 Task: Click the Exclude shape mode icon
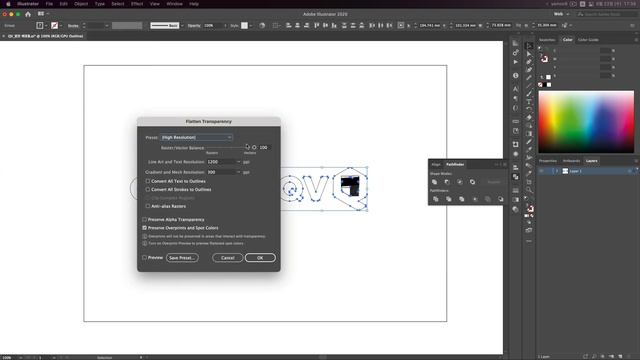[473, 182]
